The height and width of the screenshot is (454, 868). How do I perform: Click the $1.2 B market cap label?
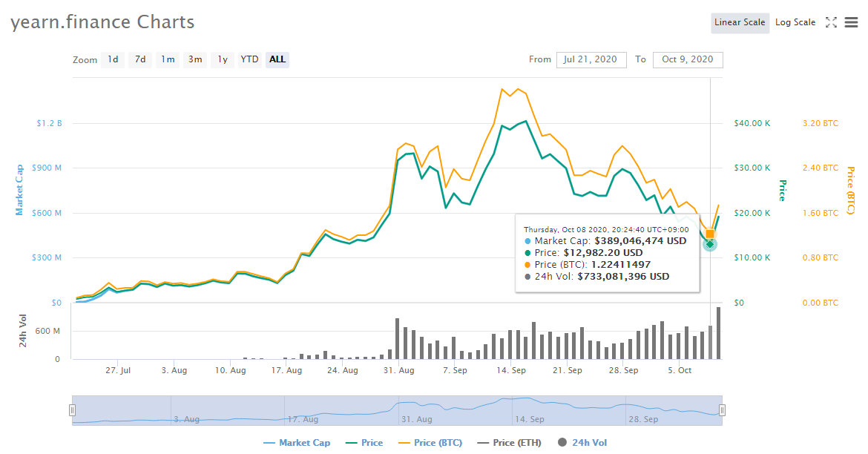tap(49, 123)
